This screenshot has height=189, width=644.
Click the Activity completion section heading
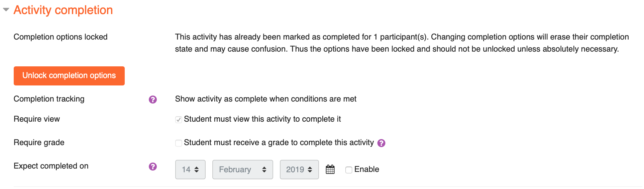[x=63, y=10]
